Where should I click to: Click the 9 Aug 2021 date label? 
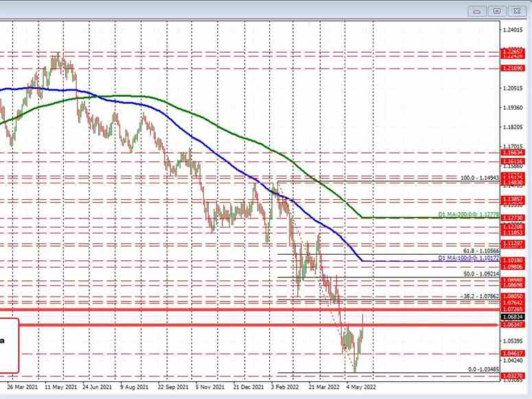[134, 387]
